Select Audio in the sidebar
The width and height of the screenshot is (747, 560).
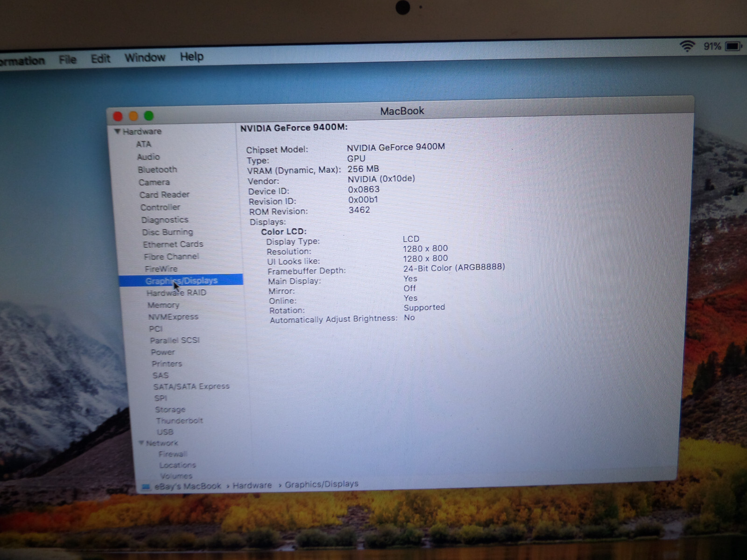(148, 157)
